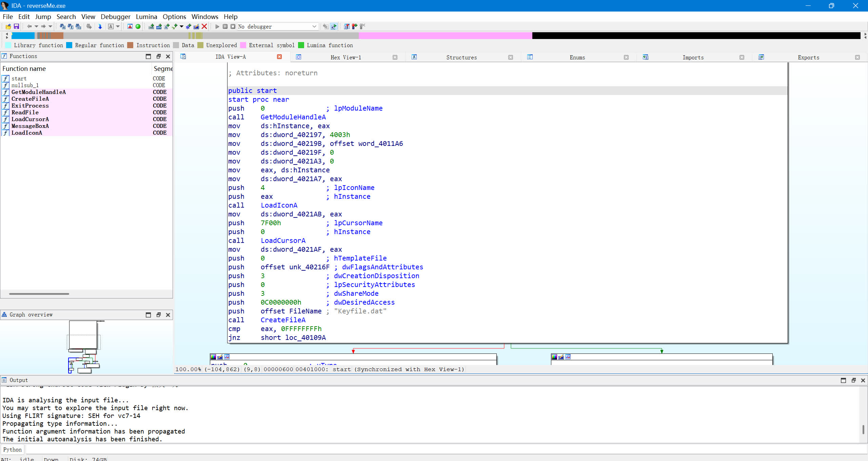The image size is (868, 461).
Task: Close the Hex View-1 tab
Action: (395, 57)
